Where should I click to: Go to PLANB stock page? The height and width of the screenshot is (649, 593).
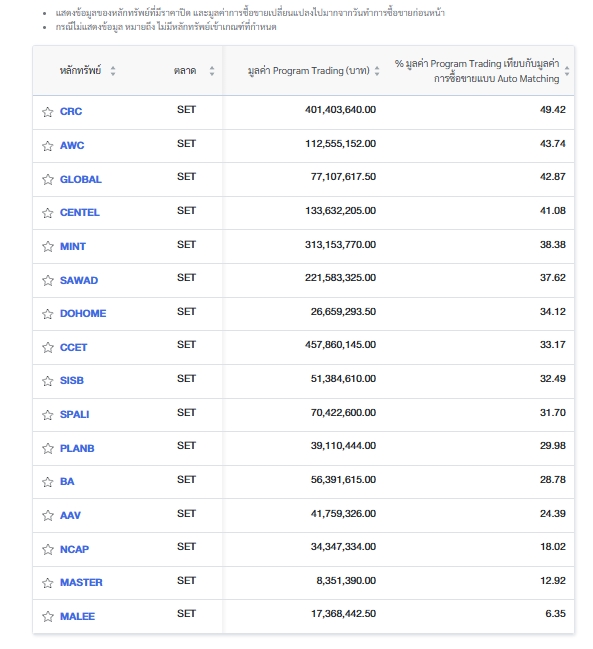(77, 448)
